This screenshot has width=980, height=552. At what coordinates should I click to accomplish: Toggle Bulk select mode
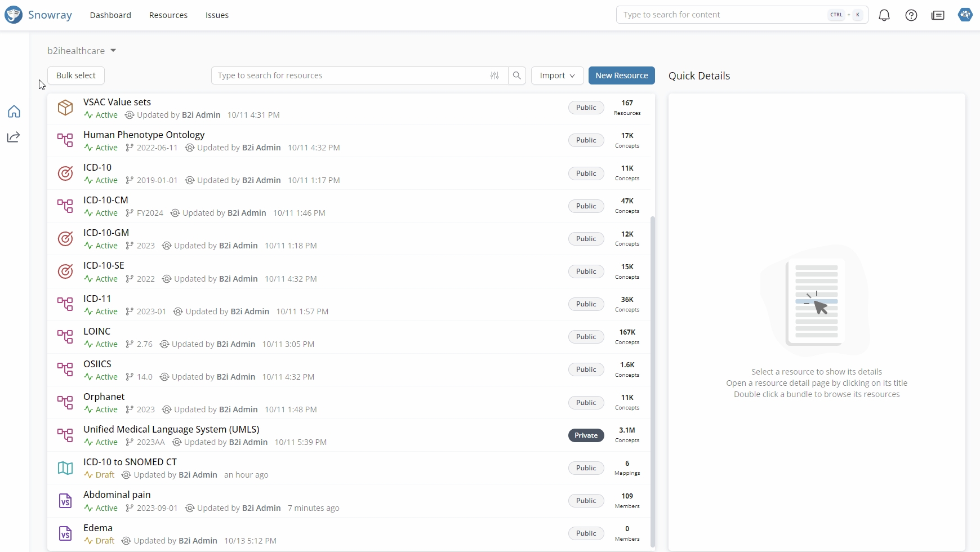[x=76, y=75]
